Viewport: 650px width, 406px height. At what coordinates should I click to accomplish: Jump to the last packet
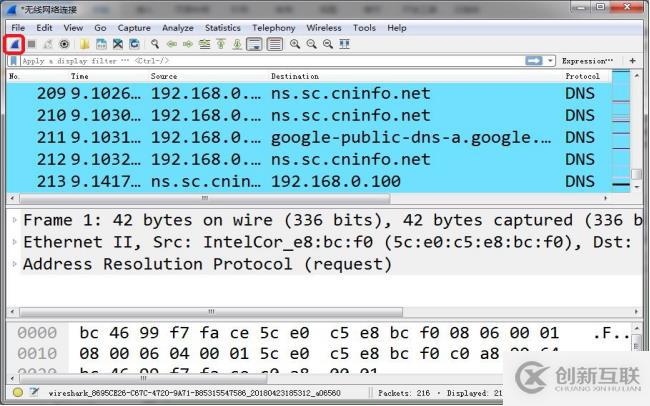point(237,44)
